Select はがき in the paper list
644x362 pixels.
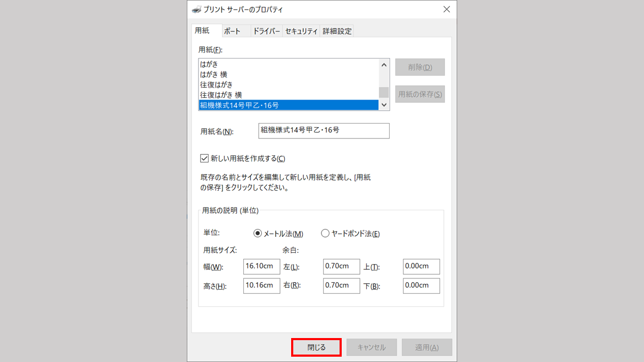tap(288, 64)
